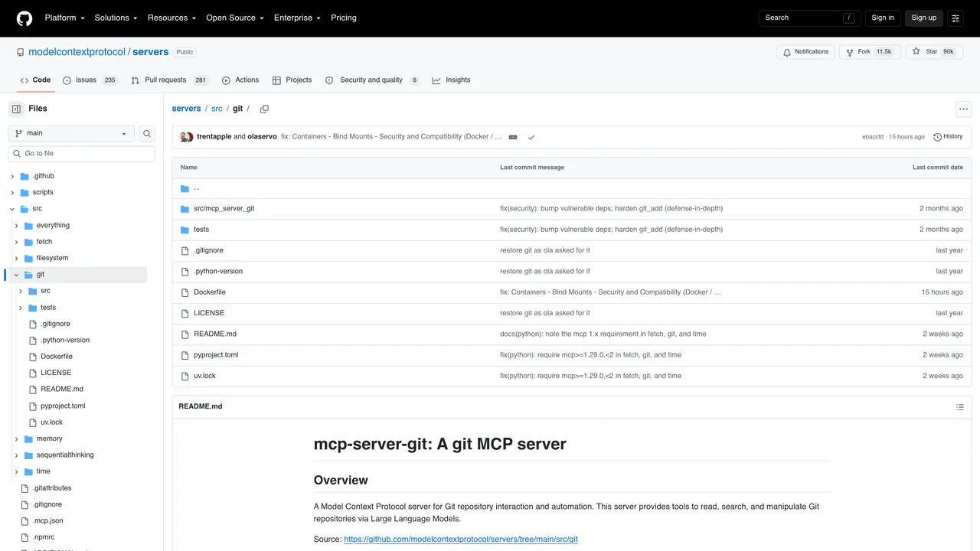980x551 pixels.
Task: Collapse git folder chevron in tree
Action: click(x=16, y=275)
